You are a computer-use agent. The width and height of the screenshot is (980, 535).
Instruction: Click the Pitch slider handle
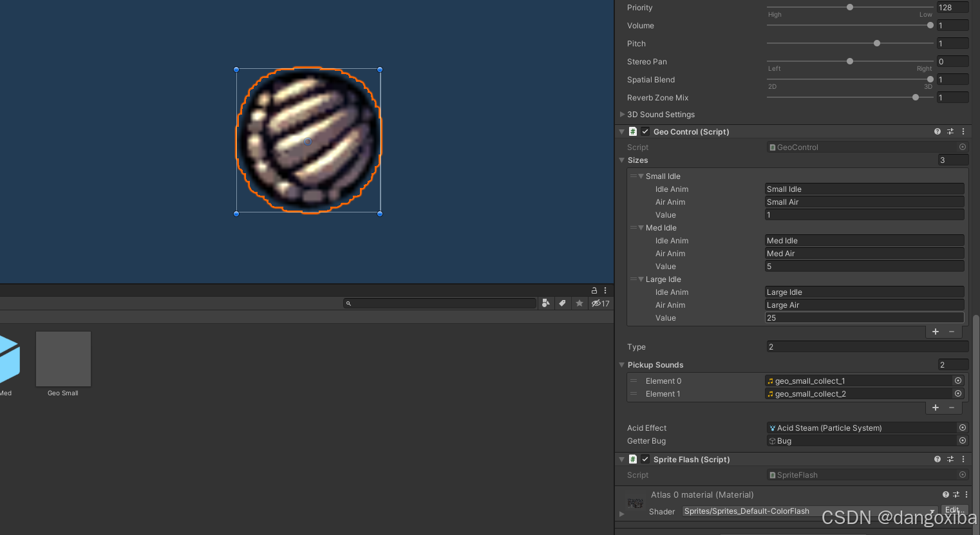coord(877,43)
